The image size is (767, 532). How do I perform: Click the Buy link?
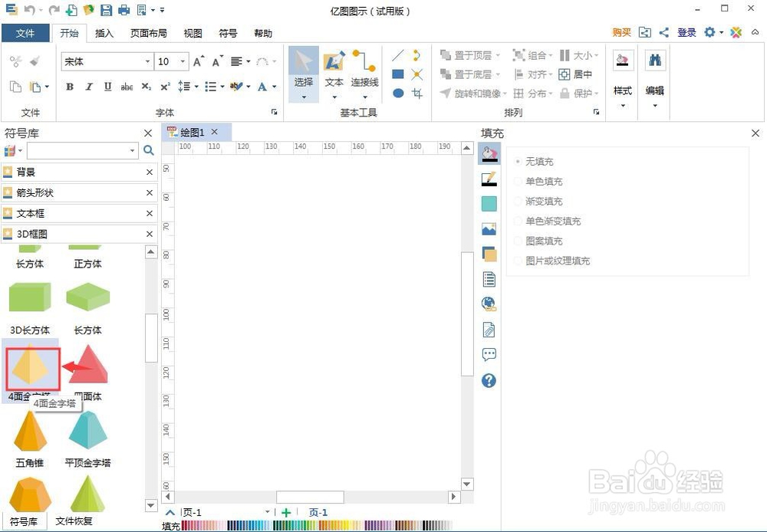tap(622, 33)
